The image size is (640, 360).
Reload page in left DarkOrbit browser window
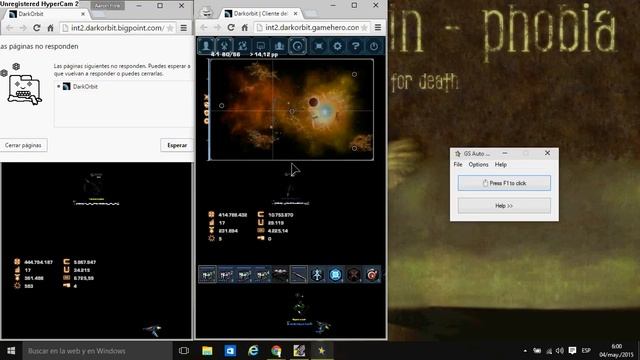coord(36,28)
